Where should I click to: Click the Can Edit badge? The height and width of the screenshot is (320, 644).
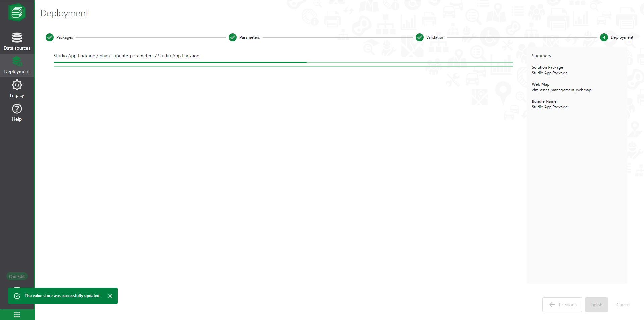point(17,276)
